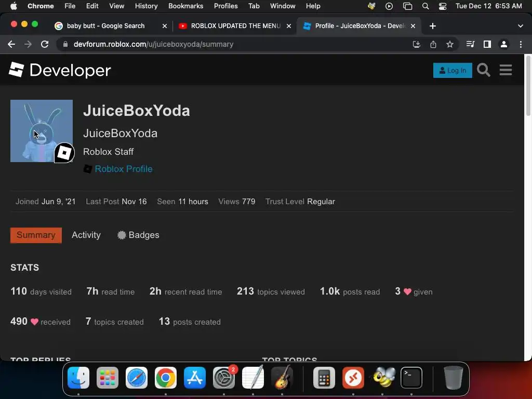
Task: Click the share icon in address bar
Action: (x=433, y=44)
